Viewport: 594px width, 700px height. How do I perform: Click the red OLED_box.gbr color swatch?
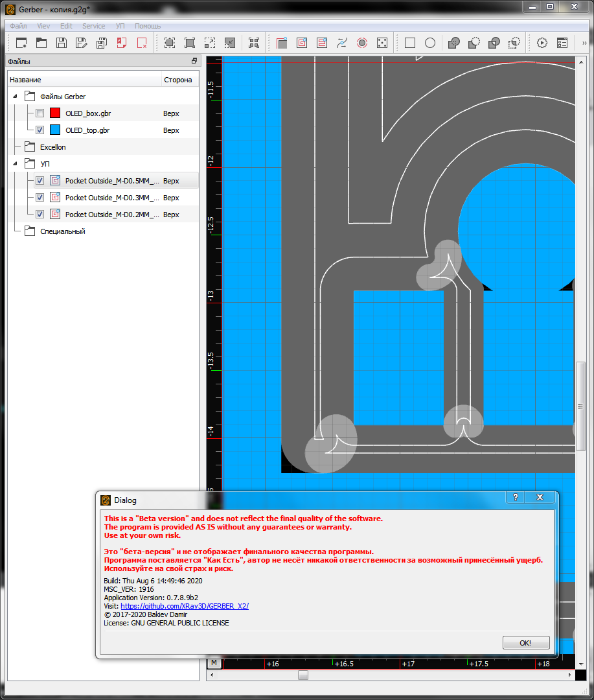[x=55, y=113]
